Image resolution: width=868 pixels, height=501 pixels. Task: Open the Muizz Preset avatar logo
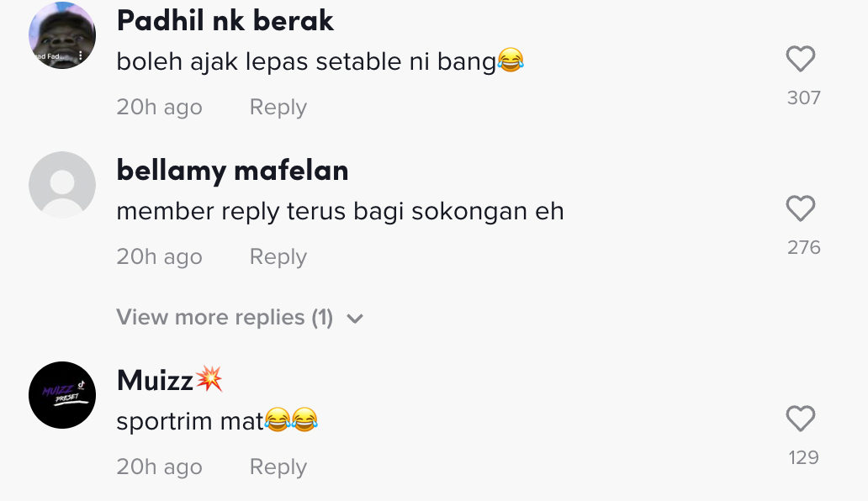point(62,395)
